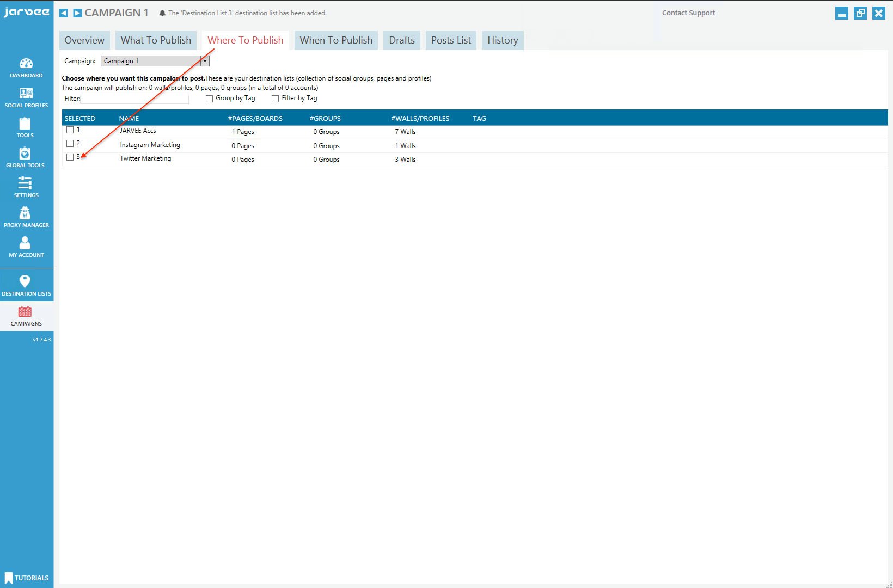
Task: Go to previous campaign arrow
Action: tap(63, 13)
